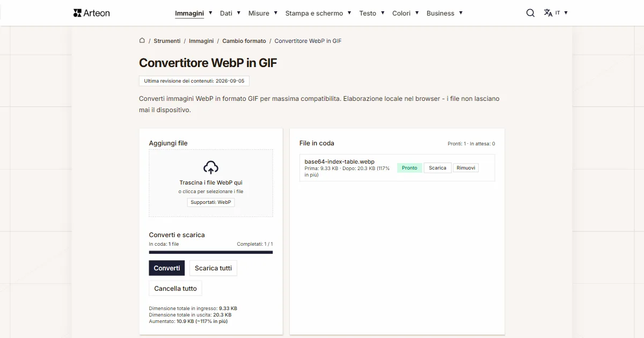The height and width of the screenshot is (338, 644).
Task: Go to the home breadcrumb icon
Action: [142, 40]
